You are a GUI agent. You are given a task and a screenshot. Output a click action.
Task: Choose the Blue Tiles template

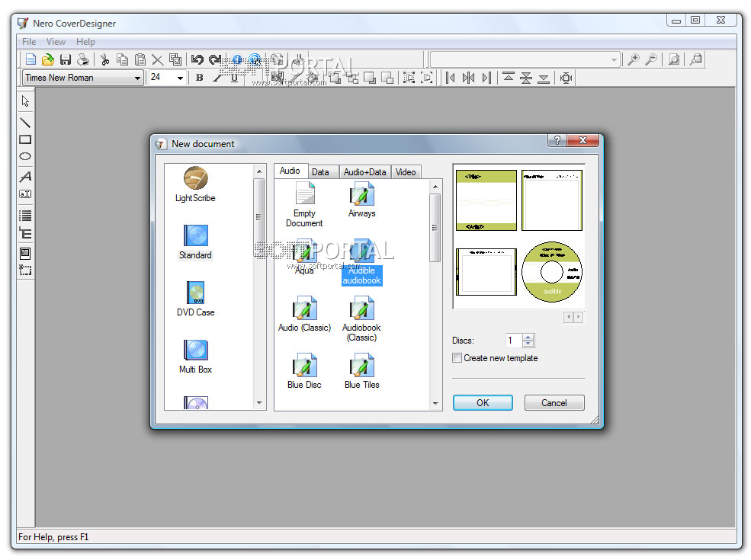(x=361, y=371)
